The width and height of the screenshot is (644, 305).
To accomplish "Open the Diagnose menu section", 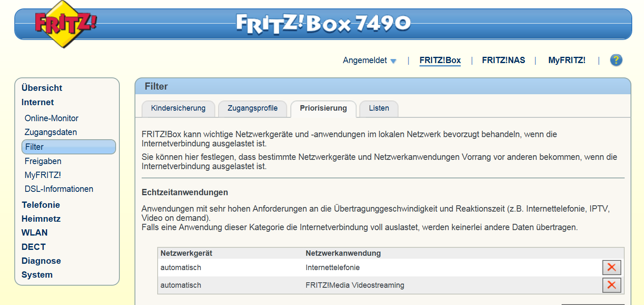I will click(x=41, y=261).
